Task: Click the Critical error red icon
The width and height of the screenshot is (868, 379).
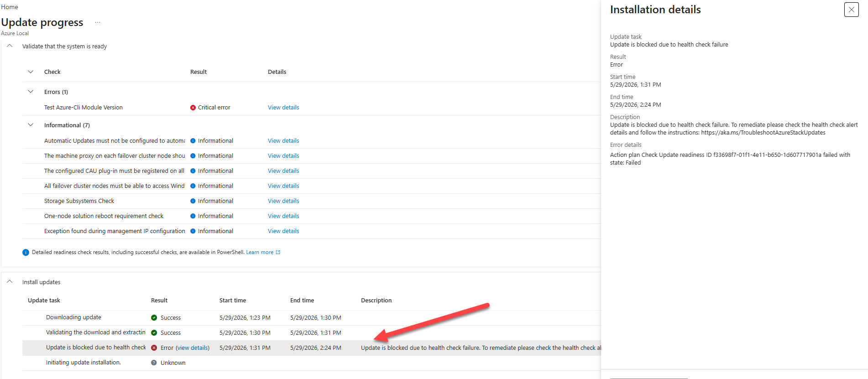Action: [x=193, y=108]
